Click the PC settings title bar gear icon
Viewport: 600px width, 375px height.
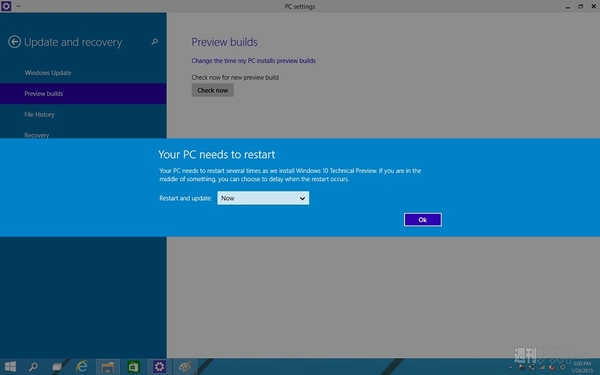coord(6,6)
